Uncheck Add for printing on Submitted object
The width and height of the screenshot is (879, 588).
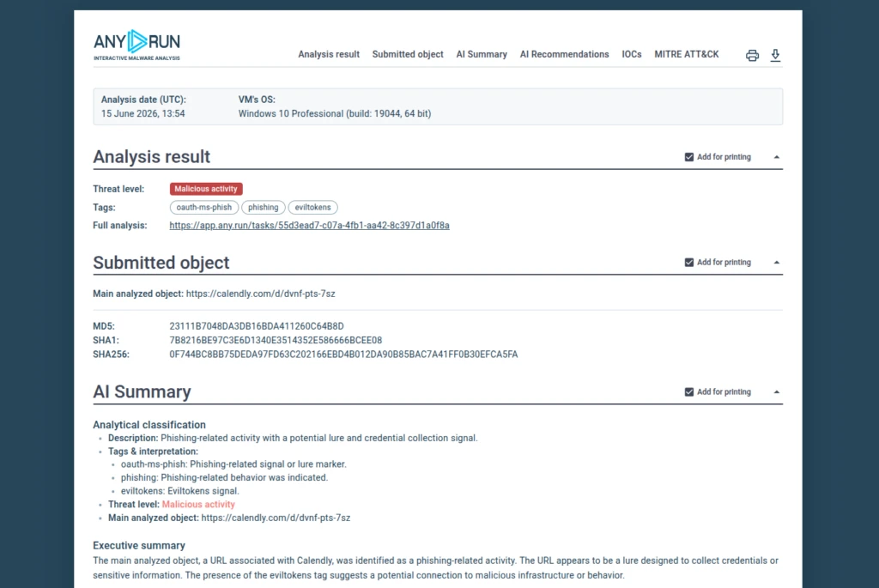coord(689,263)
